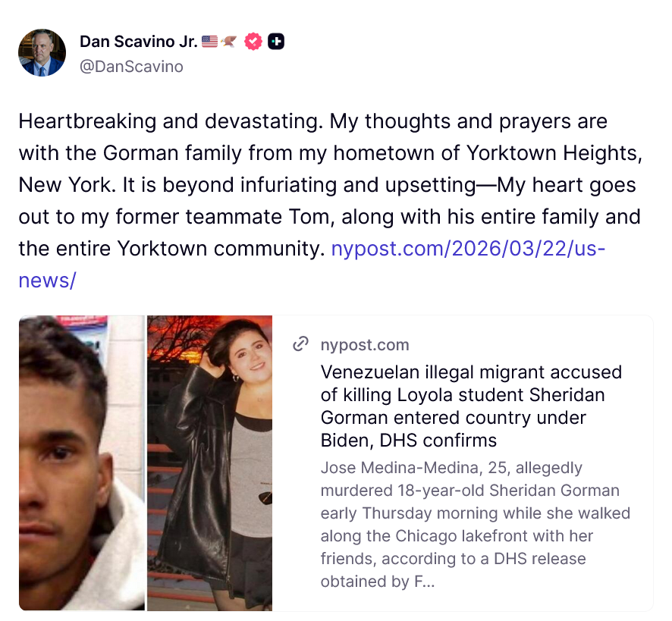Click the poster's profile avatar
This screenshot has width=672, height=621.
[x=42, y=53]
